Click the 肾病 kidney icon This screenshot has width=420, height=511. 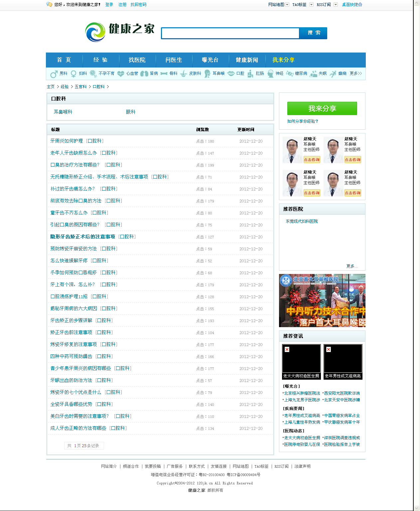coord(144,74)
